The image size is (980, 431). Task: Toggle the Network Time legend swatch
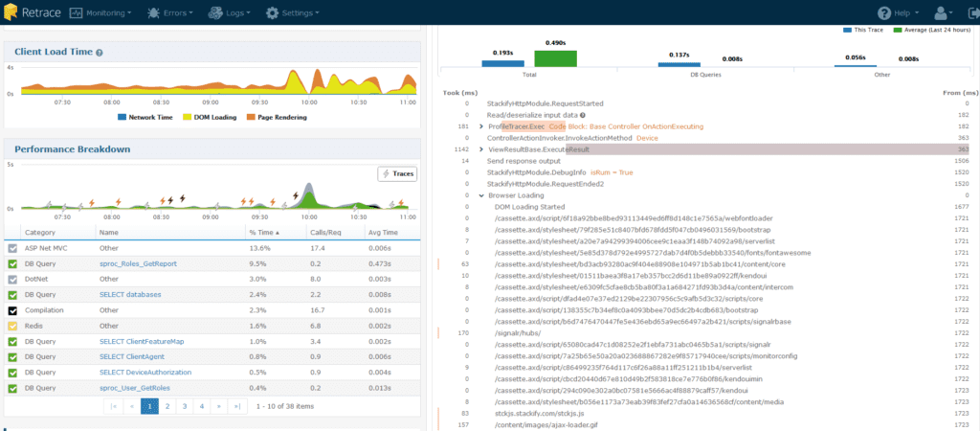[122, 117]
